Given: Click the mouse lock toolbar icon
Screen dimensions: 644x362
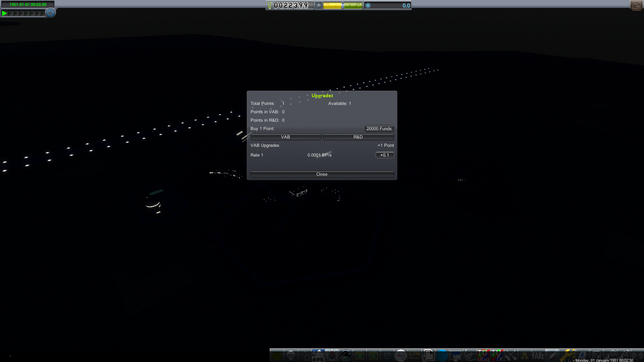Looking at the screenshot, I should click(x=401, y=355).
